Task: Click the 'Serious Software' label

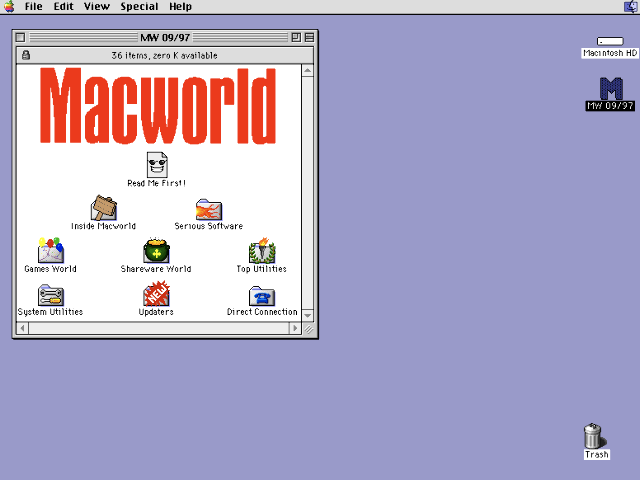Action: point(209,226)
